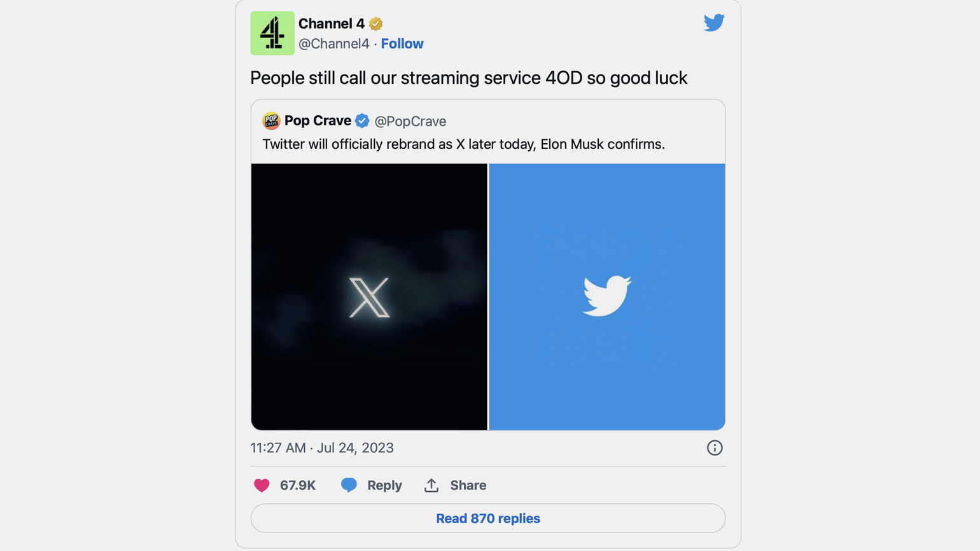
Task: Click the Share text label
Action: [468, 485]
